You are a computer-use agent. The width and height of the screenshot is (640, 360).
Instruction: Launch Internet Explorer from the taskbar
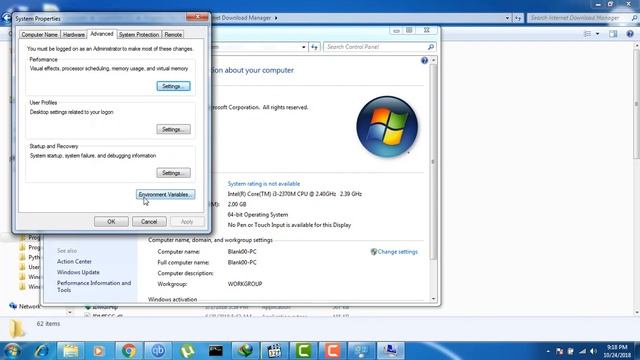tap(41, 351)
